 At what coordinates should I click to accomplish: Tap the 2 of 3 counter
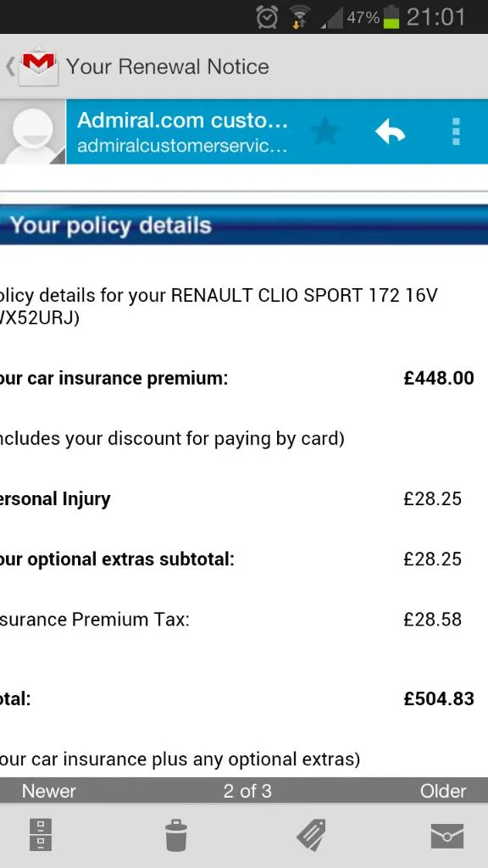point(247,791)
